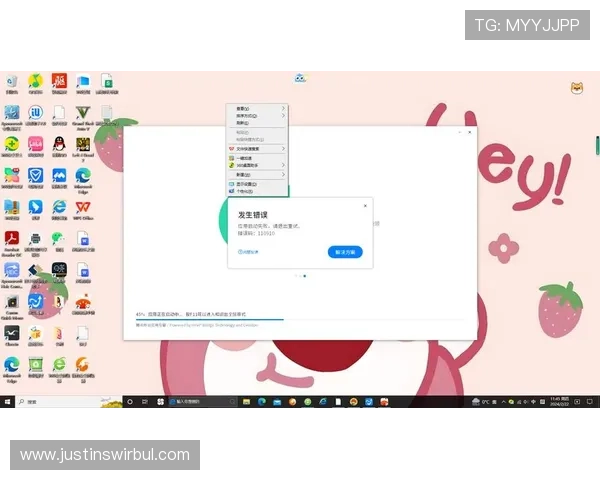Open the Grand Theft Auto V shortcut
The image size is (600, 480).
point(83,113)
